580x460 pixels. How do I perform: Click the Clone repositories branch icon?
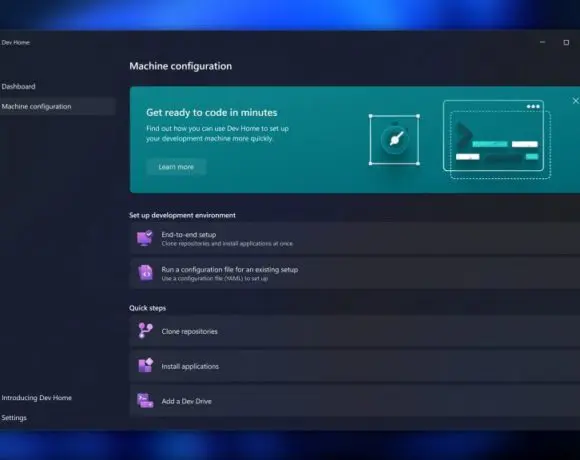coord(145,330)
